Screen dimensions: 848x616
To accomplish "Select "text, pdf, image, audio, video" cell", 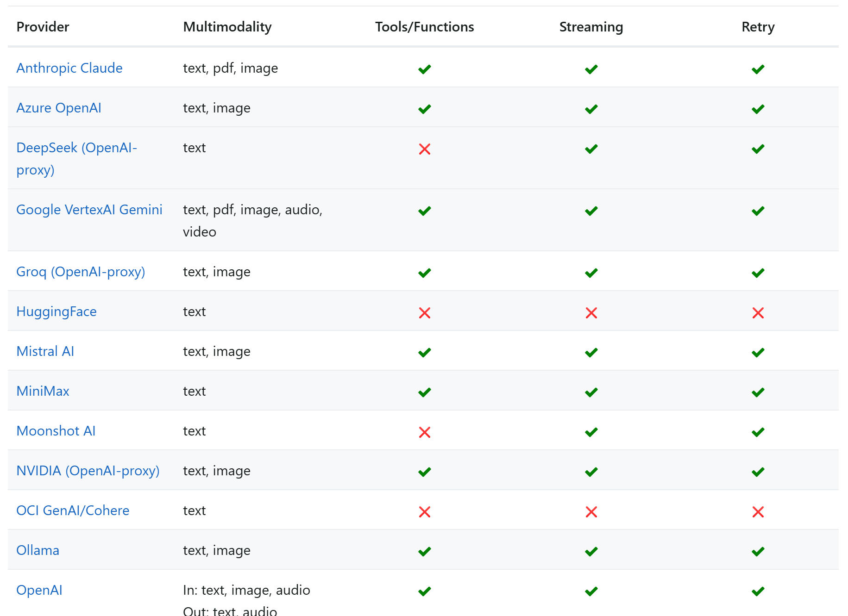I will tap(253, 221).
